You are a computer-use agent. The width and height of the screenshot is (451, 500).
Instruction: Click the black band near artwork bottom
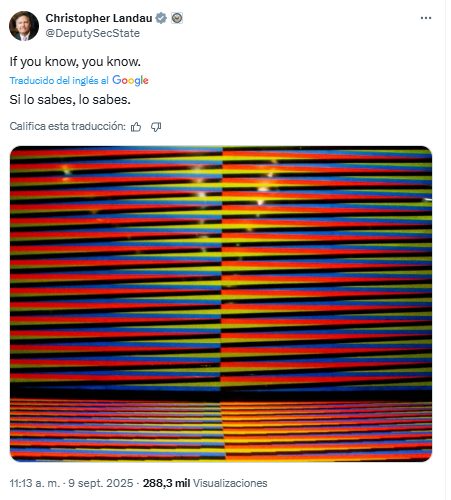pyautogui.click(x=221, y=394)
